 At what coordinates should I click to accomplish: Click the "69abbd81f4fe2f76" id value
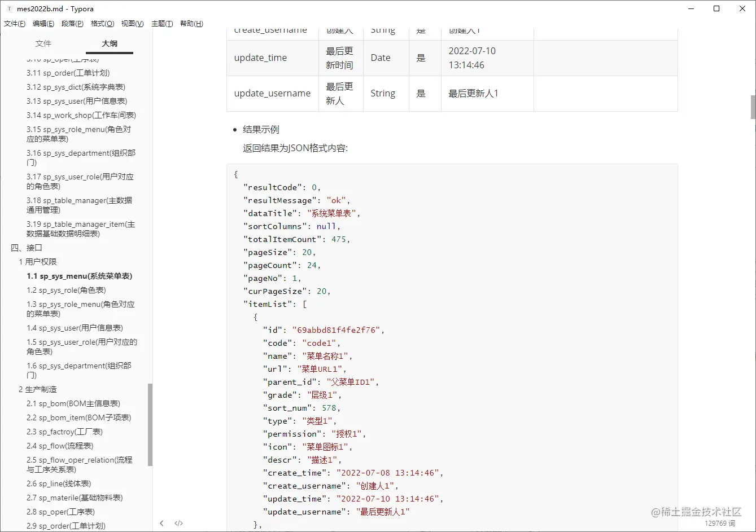pos(339,330)
